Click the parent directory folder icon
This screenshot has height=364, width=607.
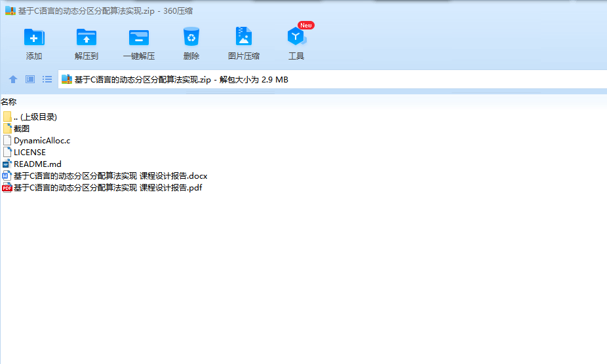pos(7,117)
